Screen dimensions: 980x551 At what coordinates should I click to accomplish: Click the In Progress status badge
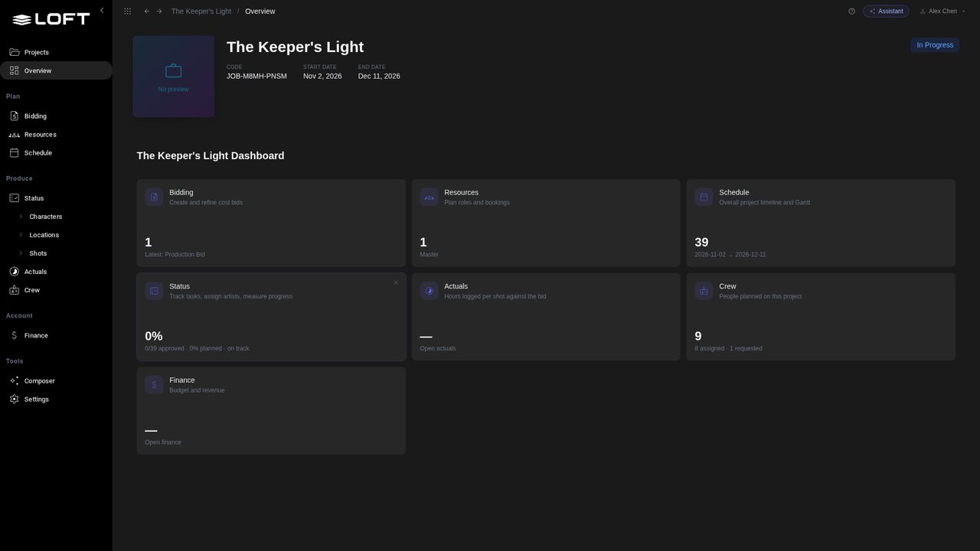tap(935, 45)
